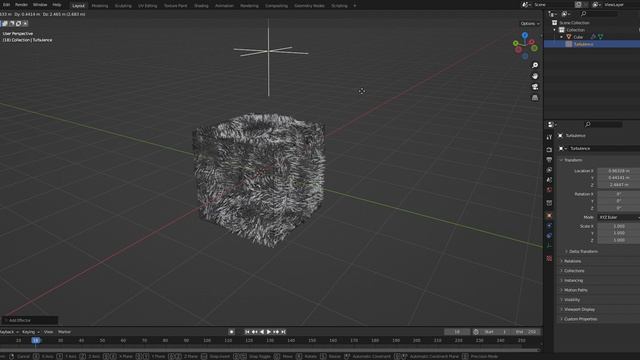Jump to the next keyframe
Viewport: 640px width, 360px height.
276,332
